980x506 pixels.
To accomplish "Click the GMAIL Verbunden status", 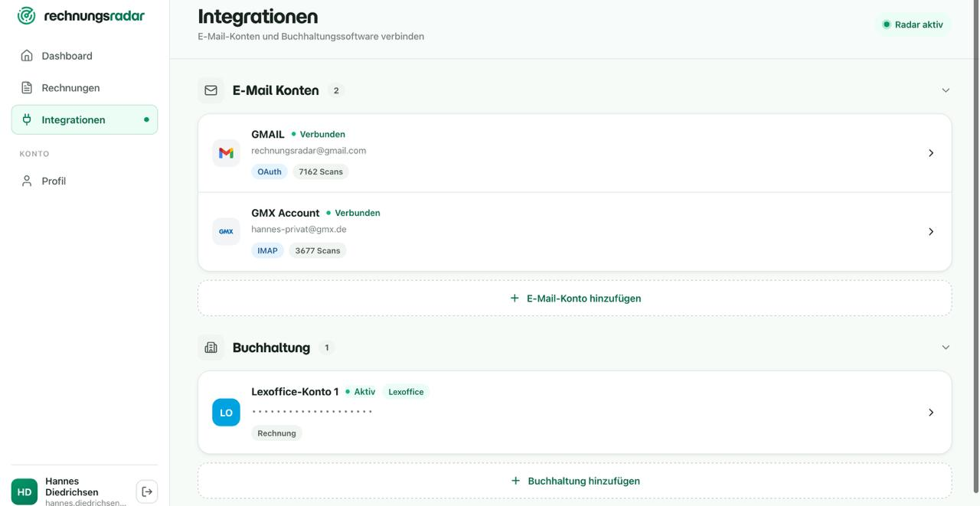I will pos(318,134).
